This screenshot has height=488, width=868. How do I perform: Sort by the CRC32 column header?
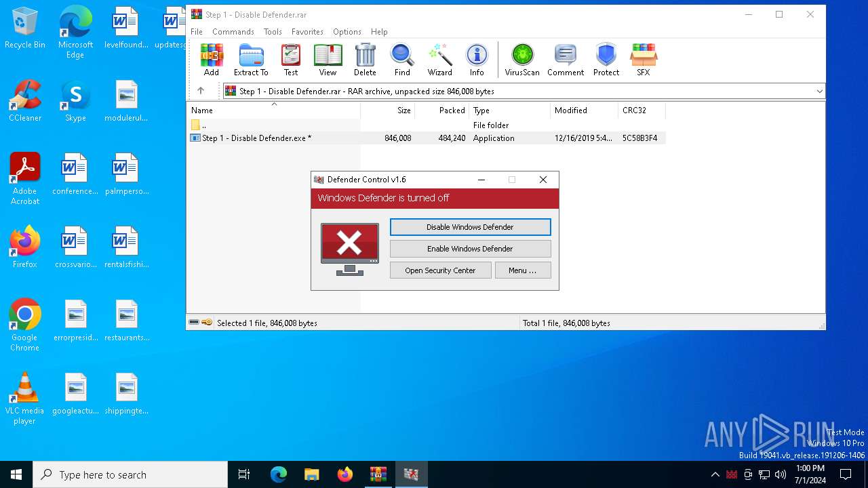pos(642,110)
